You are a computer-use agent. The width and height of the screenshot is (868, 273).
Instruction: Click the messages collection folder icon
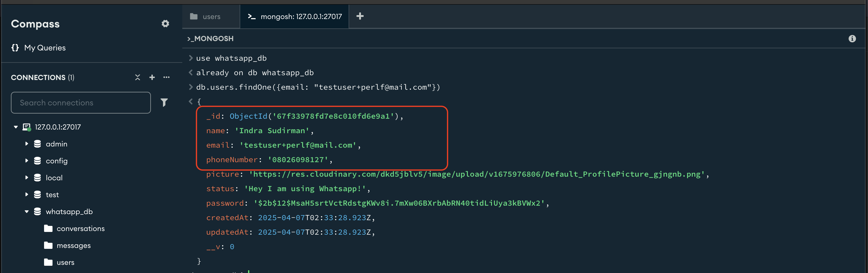click(48, 245)
